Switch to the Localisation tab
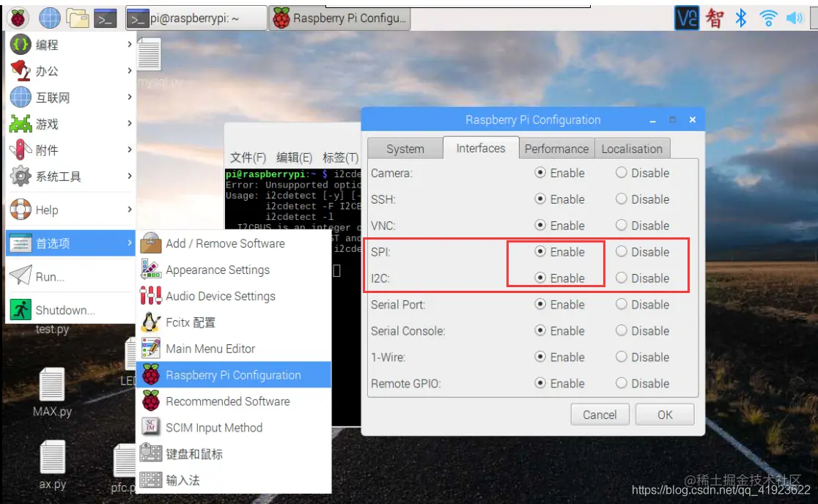818x504 pixels. point(632,149)
